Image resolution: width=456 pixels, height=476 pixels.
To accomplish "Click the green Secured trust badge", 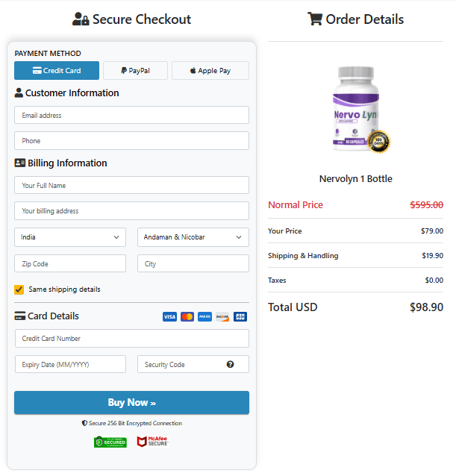I will pyautogui.click(x=110, y=442).
